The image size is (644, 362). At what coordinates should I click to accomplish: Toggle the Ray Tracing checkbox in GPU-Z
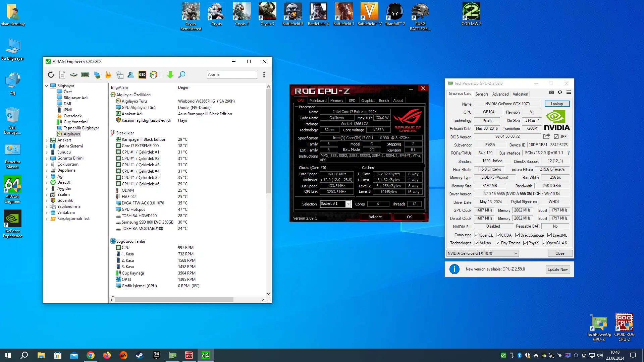pos(498,243)
